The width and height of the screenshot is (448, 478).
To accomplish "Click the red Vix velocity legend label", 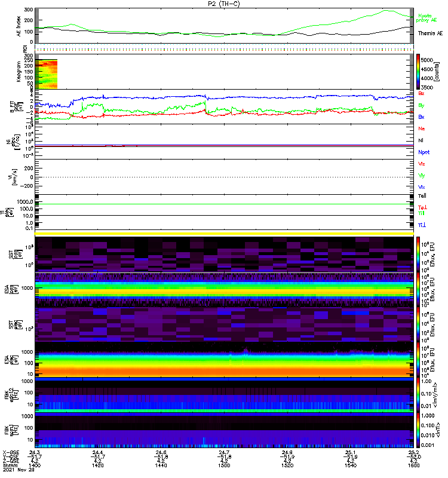I will pos(422,164).
